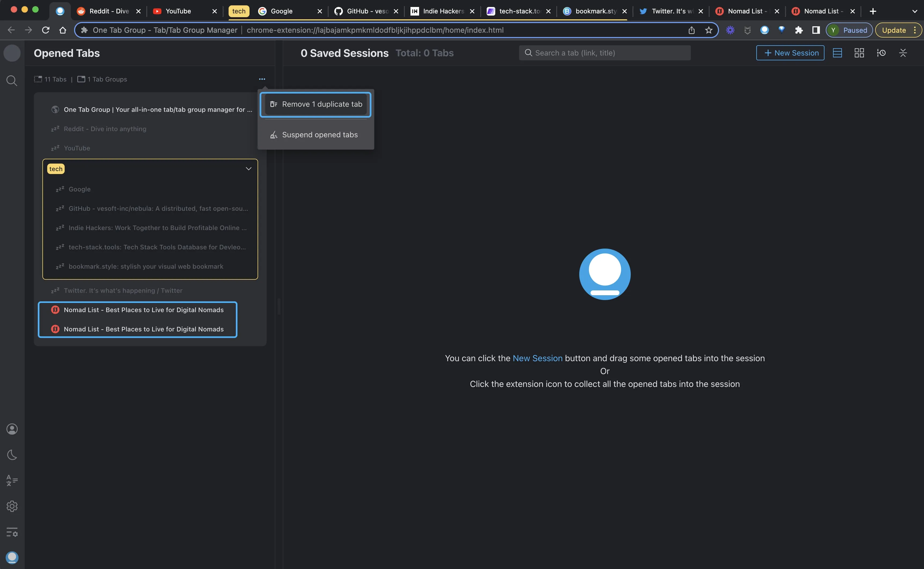The height and width of the screenshot is (569, 924).
Task: Open the search sidebar icon
Action: click(x=12, y=80)
